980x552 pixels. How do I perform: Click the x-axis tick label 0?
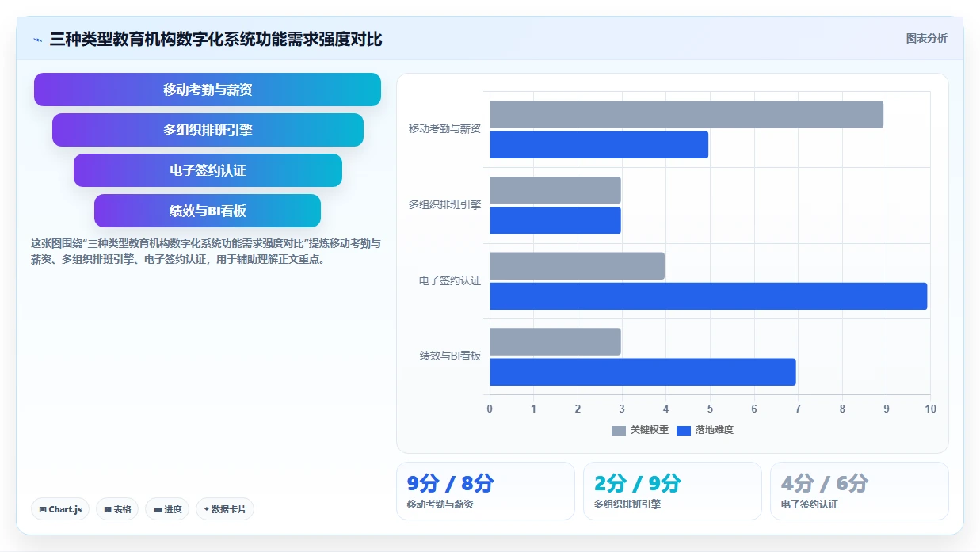(x=490, y=409)
